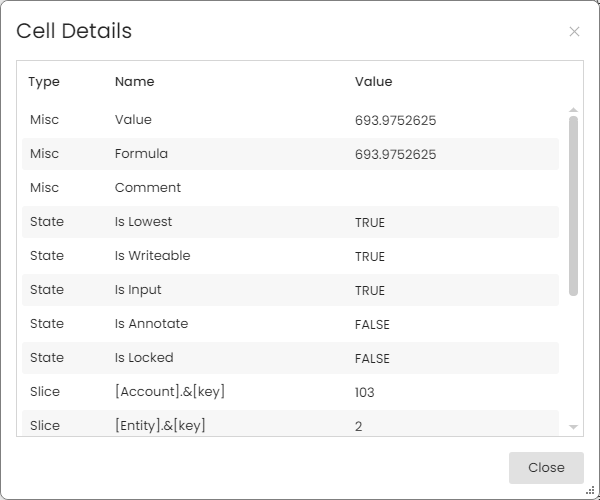Click Slice type cell in Account row
The width and height of the screenshot is (600, 500).
[45, 392]
